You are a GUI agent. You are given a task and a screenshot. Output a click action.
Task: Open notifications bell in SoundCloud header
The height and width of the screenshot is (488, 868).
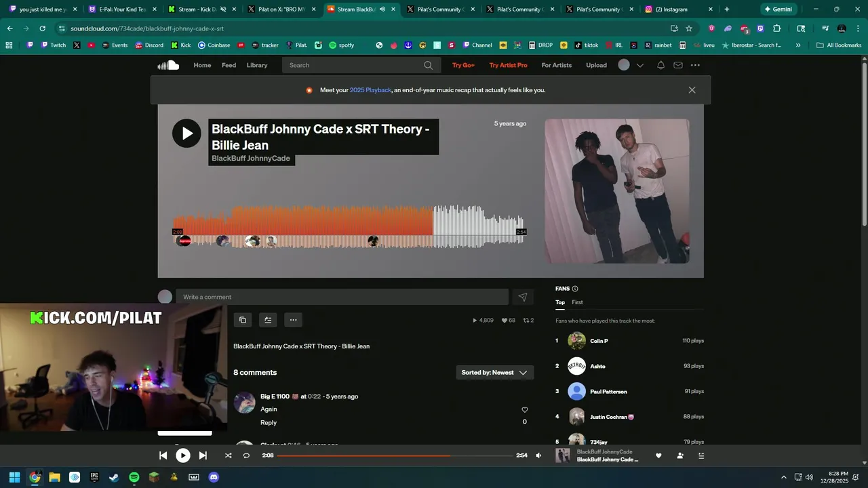pyautogui.click(x=660, y=65)
